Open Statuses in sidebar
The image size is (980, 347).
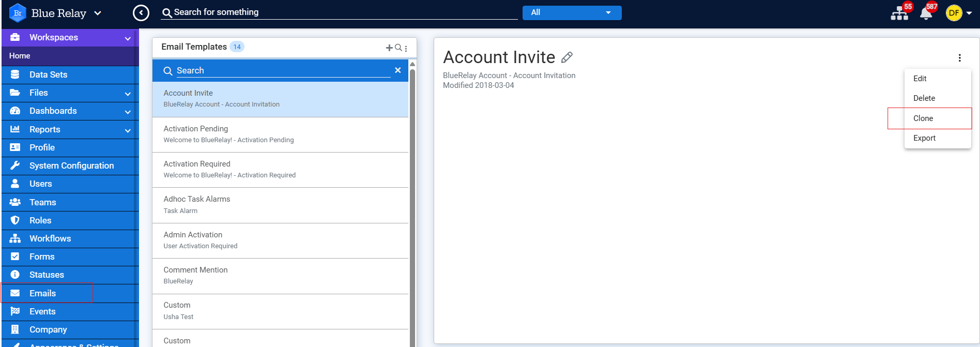coord(47,275)
